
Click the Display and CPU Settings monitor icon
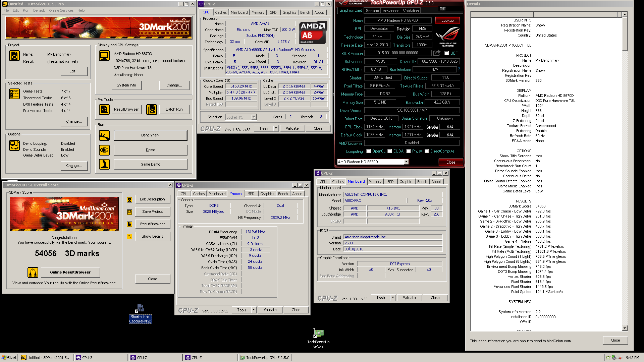click(104, 56)
